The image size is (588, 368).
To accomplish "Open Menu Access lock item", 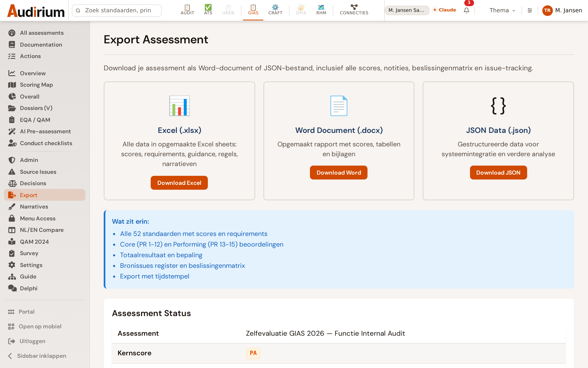I will click(45, 218).
